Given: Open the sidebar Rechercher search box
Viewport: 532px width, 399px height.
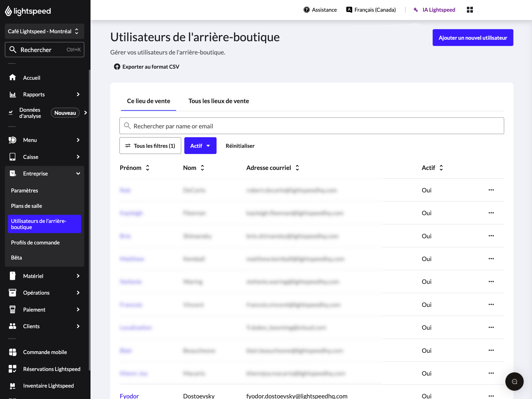Looking at the screenshot, I should tap(45, 50).
